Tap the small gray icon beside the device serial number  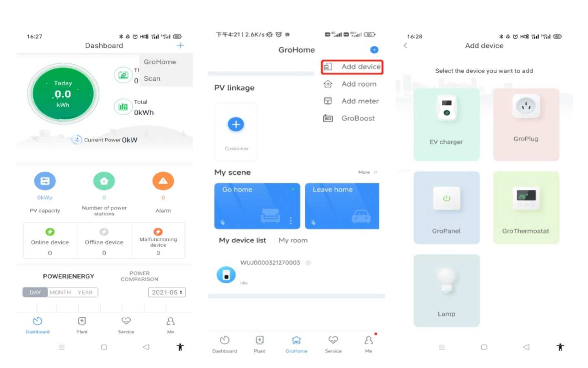[x=308, y=263]
